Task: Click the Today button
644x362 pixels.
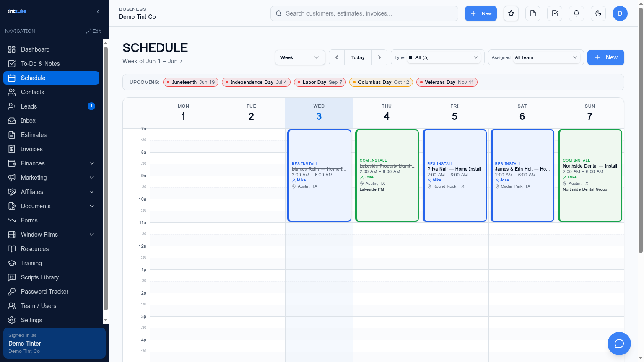Action: tap(358, 57)
